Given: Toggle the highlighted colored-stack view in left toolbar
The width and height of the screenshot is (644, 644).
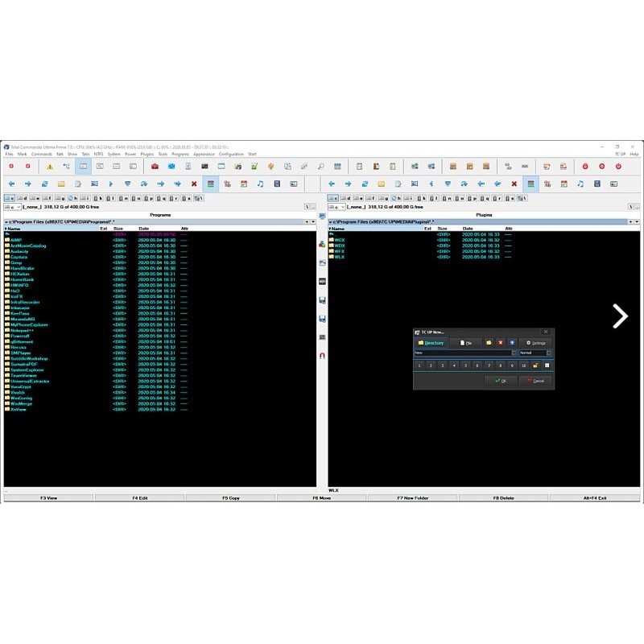Looking at the screenshot, I should (211, 184).
